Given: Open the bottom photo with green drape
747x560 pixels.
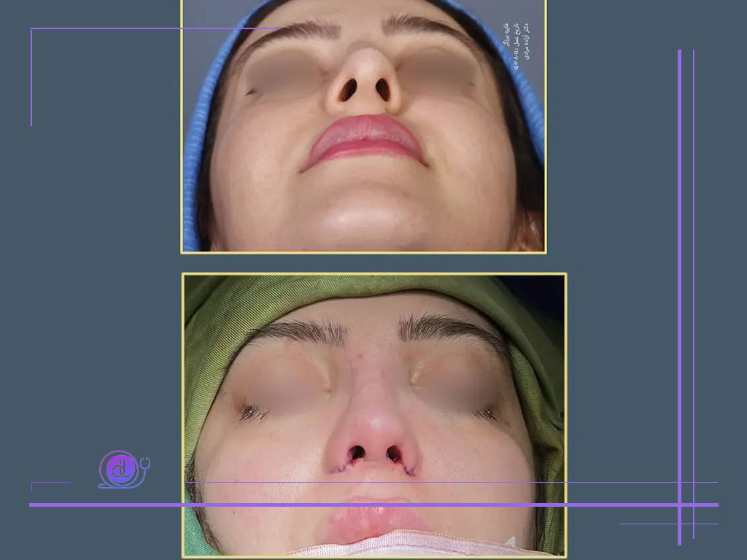Looking at the screenshot, I should (x=374, y=416).
